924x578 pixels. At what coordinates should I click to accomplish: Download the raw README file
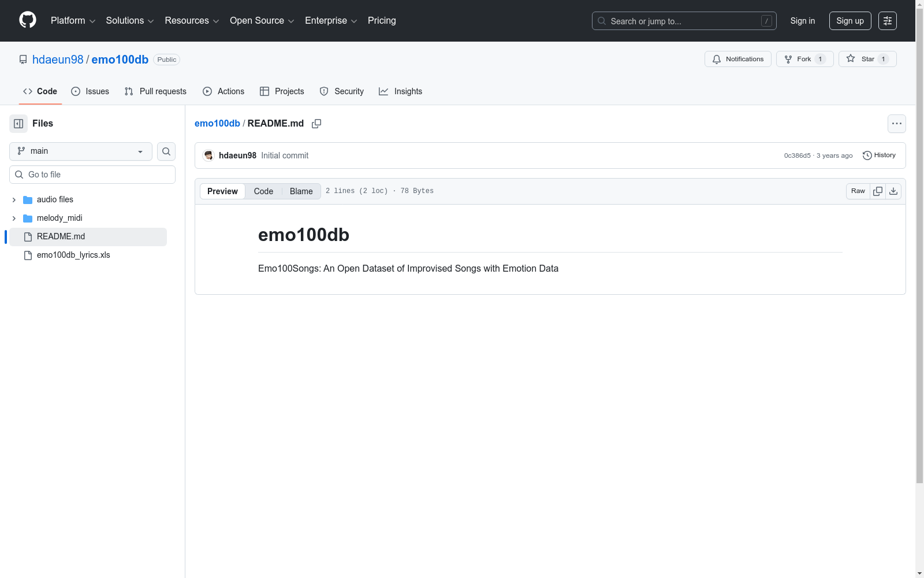tap(893, 191)
